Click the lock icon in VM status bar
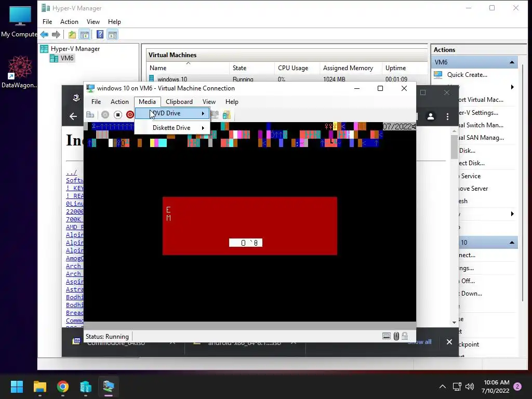This screenshot has width=532, height=399. pyautogui.click(x=405, y=336)
